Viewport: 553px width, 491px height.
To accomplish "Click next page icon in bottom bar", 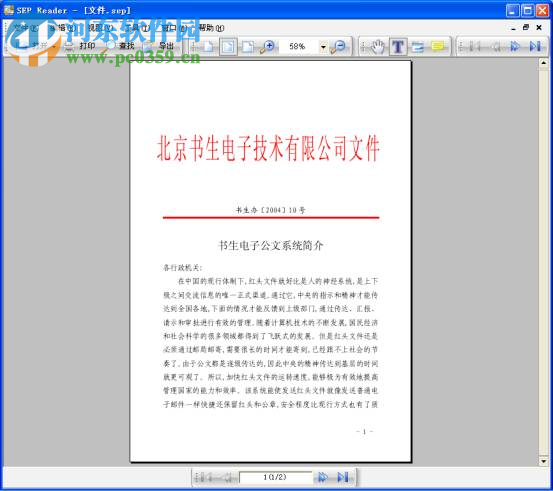I will click(x=323, y=478).
